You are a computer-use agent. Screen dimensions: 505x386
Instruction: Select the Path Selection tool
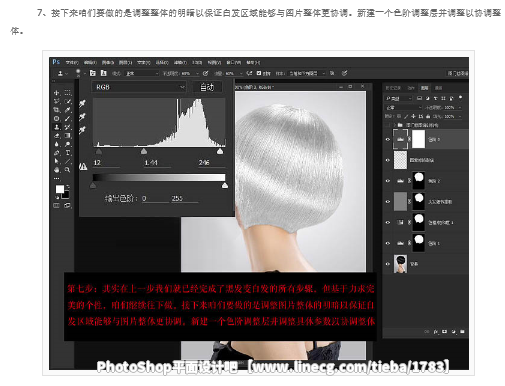(x=57, y=161)
